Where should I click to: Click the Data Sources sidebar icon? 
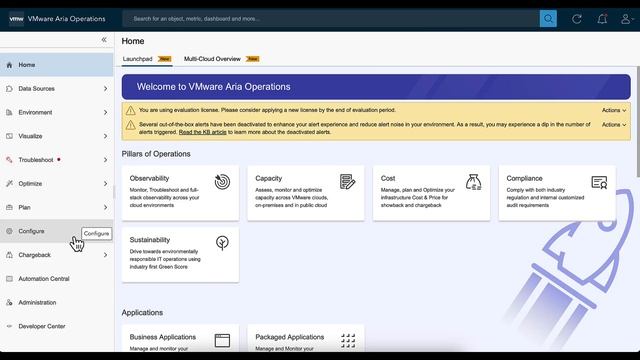point(9,89)
